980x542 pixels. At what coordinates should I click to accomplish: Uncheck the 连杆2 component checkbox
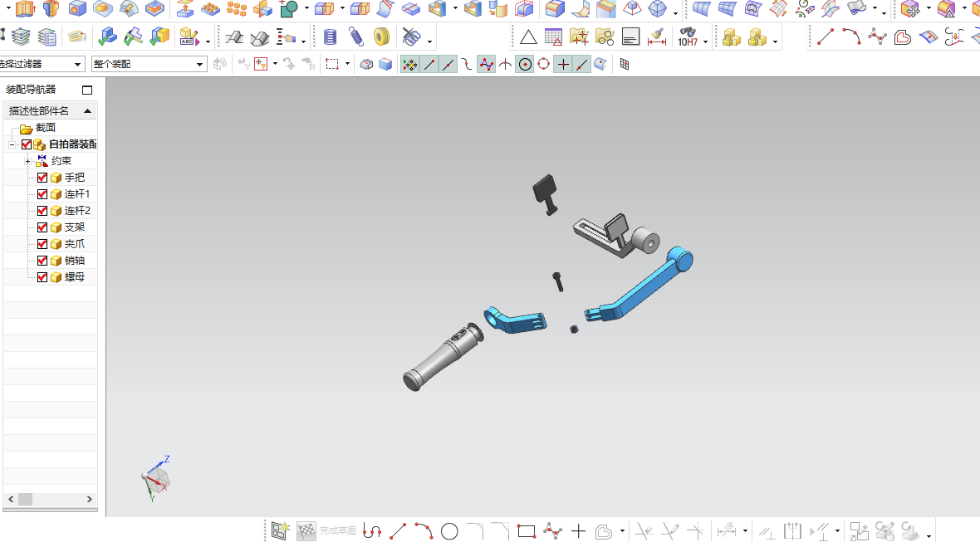[42, 211]
